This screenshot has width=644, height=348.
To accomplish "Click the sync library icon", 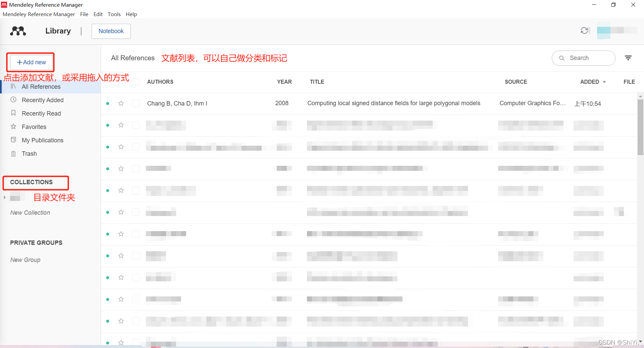I will (584, 30).
